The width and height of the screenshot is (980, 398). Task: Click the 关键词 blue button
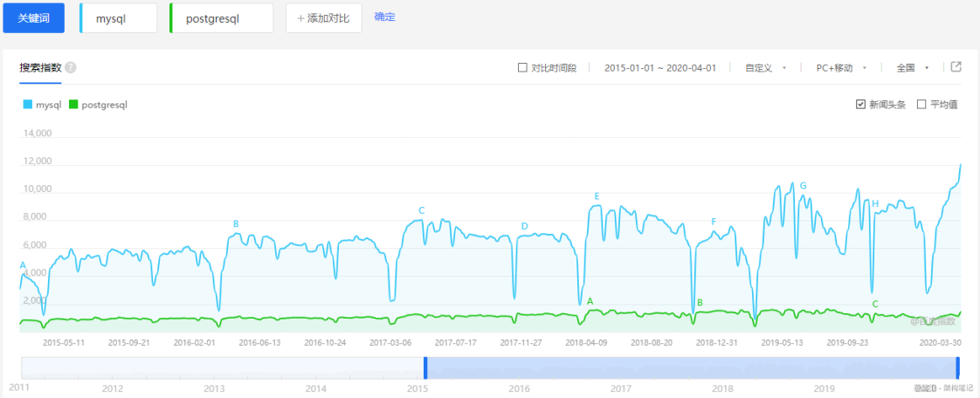(34, 18)
